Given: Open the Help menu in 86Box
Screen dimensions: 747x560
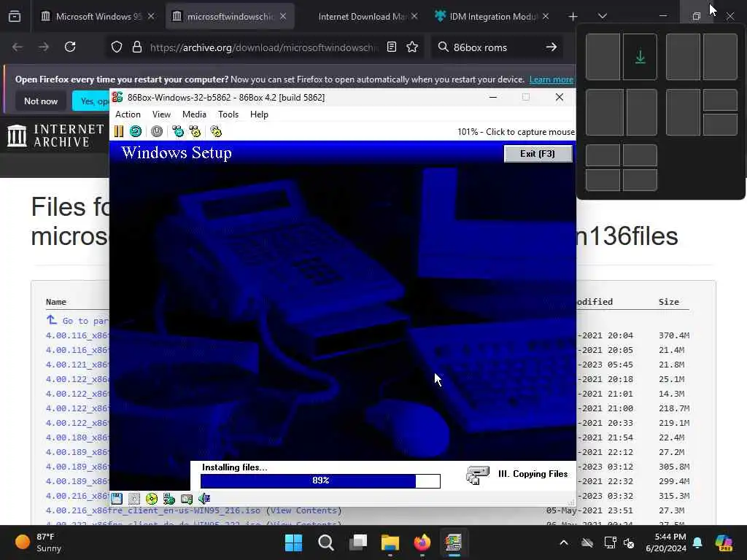Looking at the screenshot, I should (259, 114).
